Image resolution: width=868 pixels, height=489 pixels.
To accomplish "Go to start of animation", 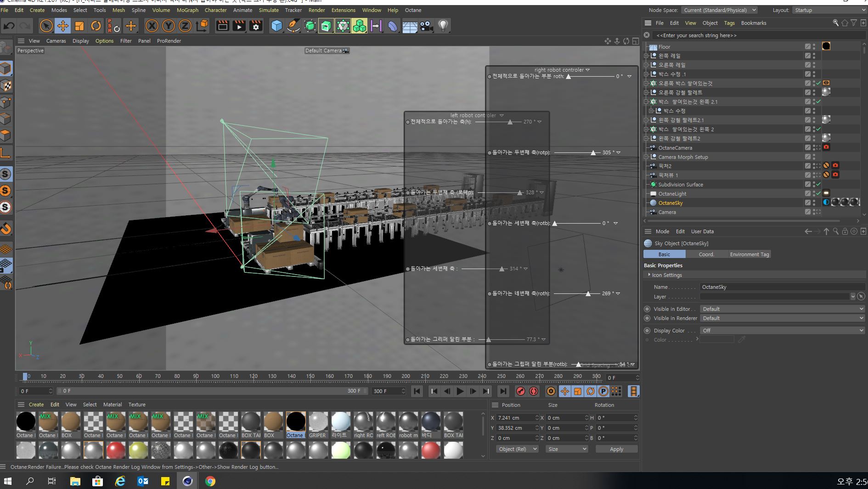I will (x=417, y=391).
